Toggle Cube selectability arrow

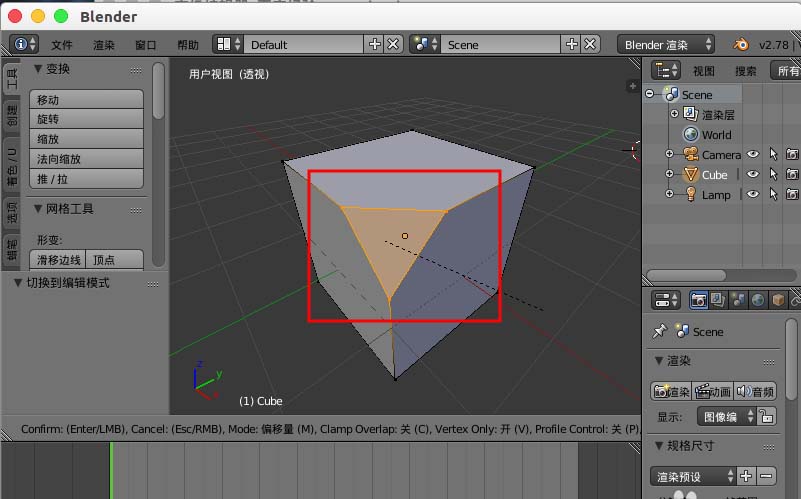coord(773,174)
